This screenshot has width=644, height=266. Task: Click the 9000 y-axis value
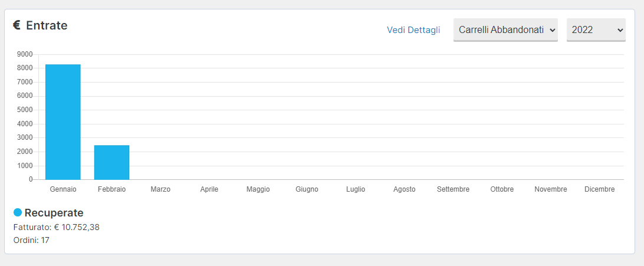25,54
